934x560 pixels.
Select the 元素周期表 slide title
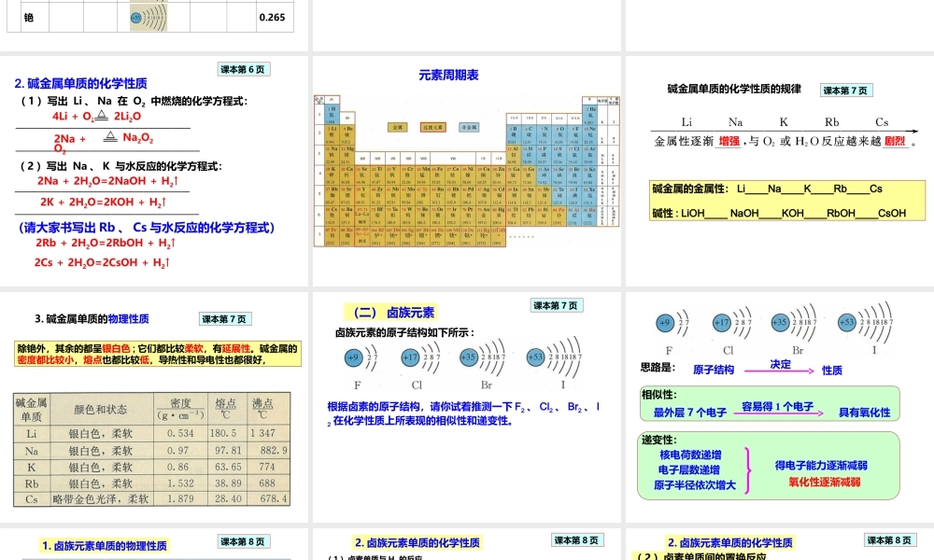tap(447, 76)
